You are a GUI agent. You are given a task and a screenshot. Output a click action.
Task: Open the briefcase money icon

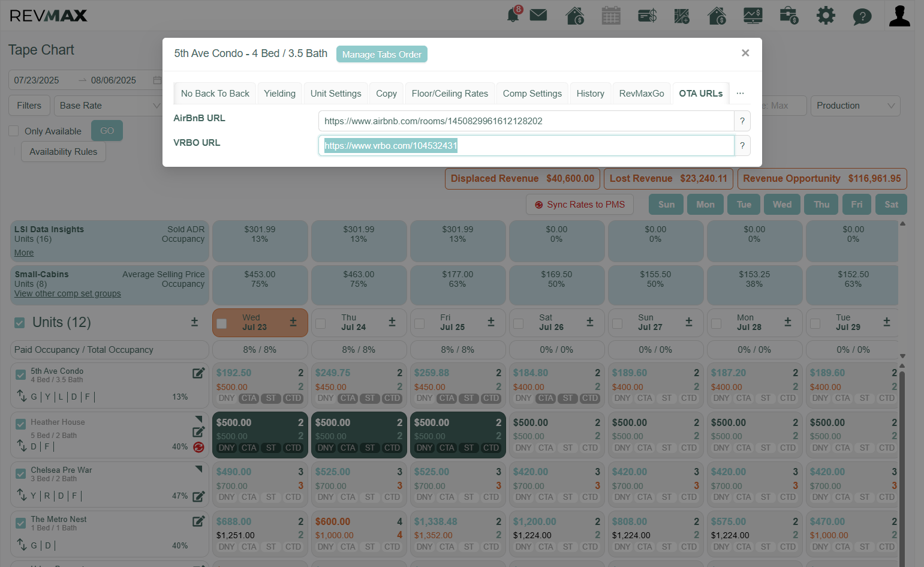click(x=788, y=15)
